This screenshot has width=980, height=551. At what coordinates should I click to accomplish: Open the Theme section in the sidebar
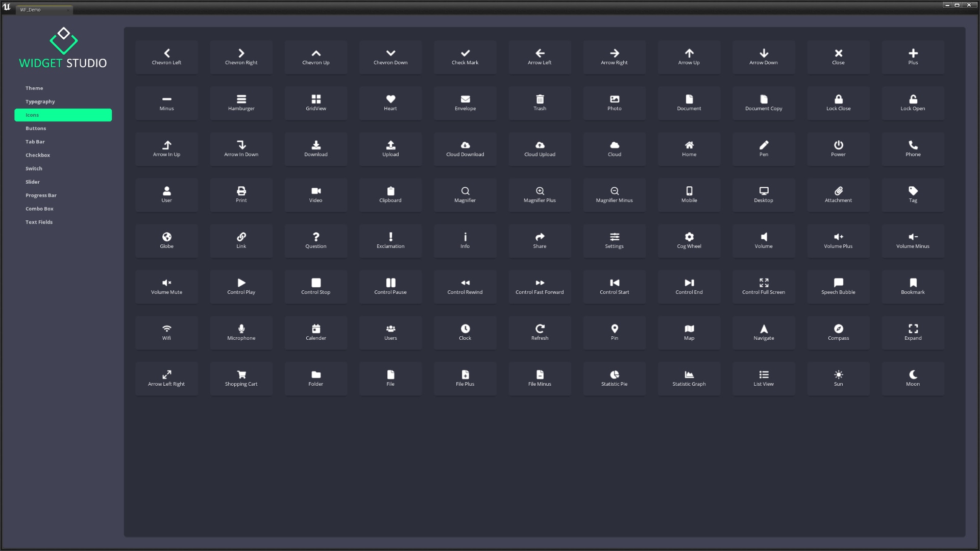pos(34,88)
